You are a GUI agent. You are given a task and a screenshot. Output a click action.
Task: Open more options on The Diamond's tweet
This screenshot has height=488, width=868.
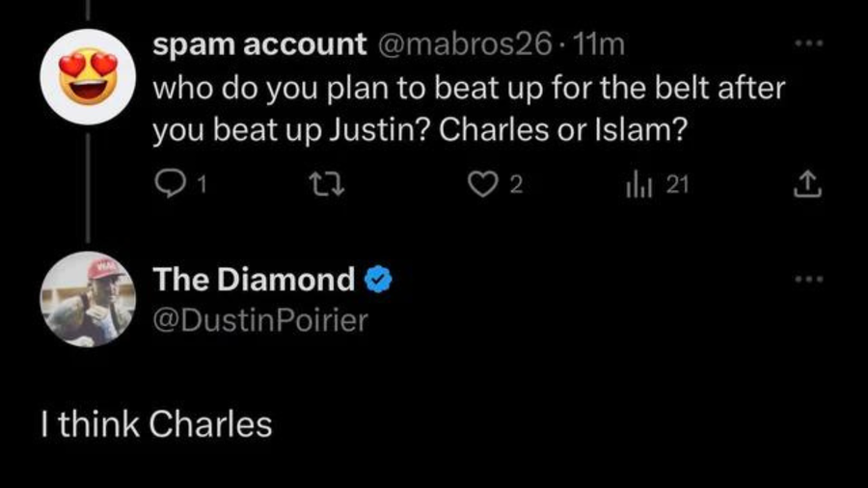[808, 281]
